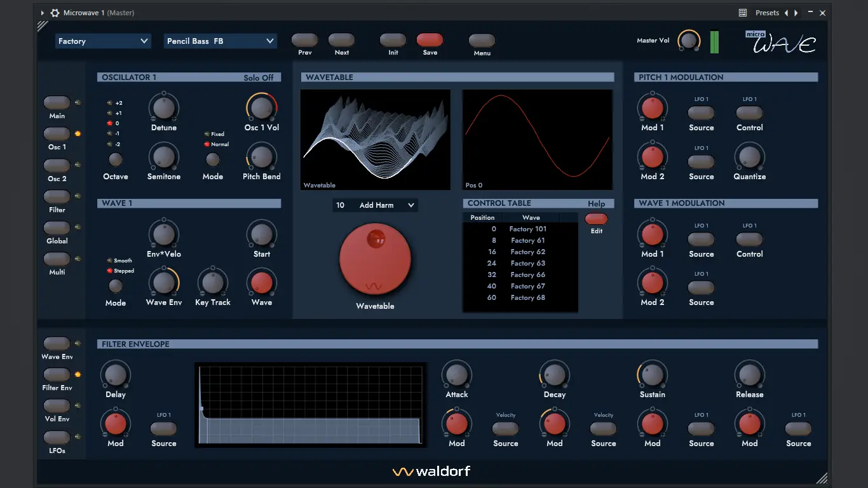This screenshot has height=488, width=868.
Task: Click the Osc 1 Vol knob
Action: point(262,107)
